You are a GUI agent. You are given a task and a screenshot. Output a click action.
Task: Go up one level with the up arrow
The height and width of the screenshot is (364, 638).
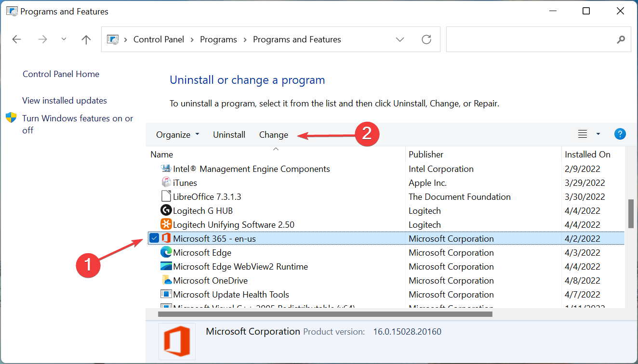click(86, 39)
